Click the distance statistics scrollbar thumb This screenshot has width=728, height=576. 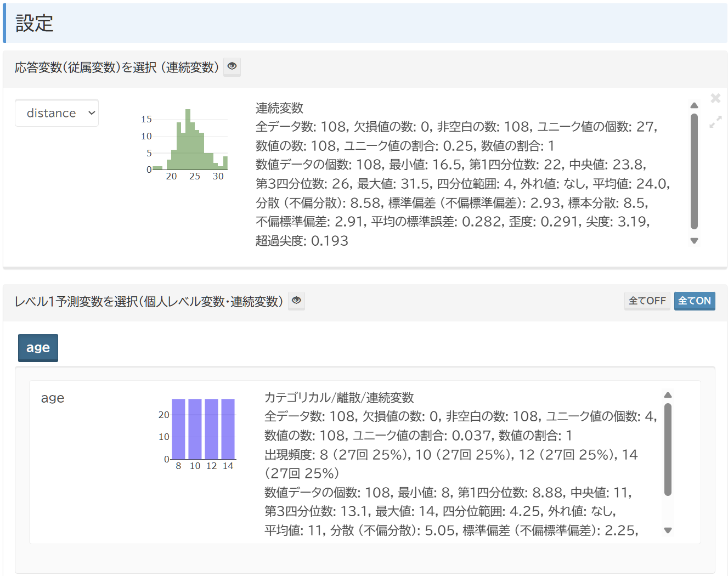(694, 170)
